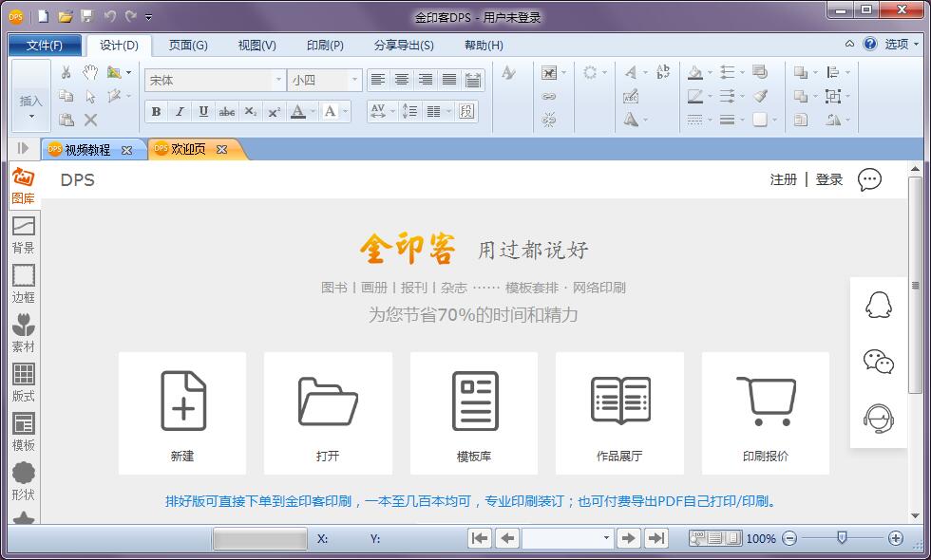Viewport: 931px width, 560px height.
Task: Toggle underline text formatting
Action: [x=203, y=112]
